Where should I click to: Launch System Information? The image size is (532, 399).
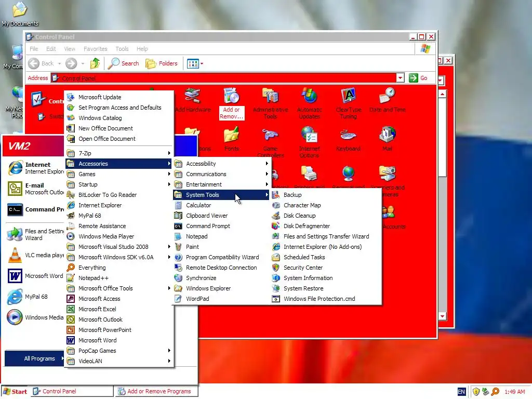tap(326, 278)
